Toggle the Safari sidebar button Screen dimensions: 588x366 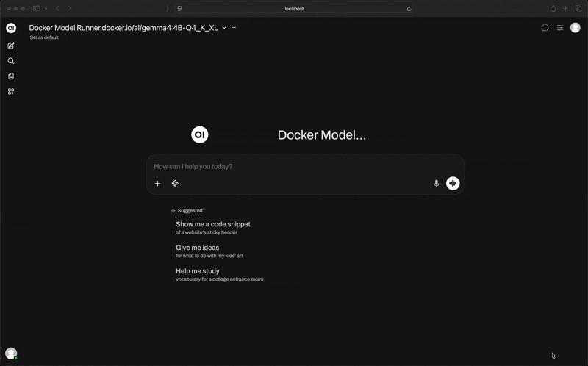(x=37, y=8)
